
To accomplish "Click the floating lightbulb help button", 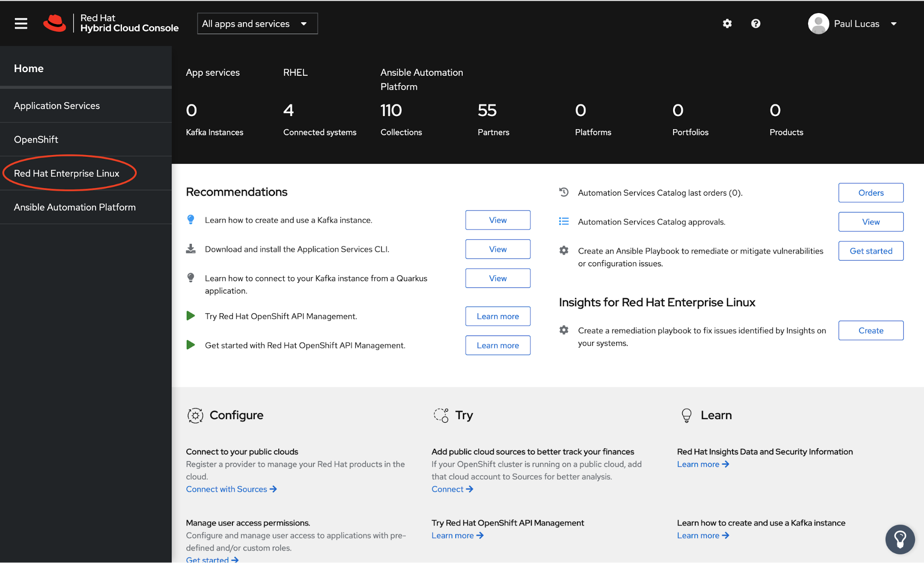I will point(900,539).
